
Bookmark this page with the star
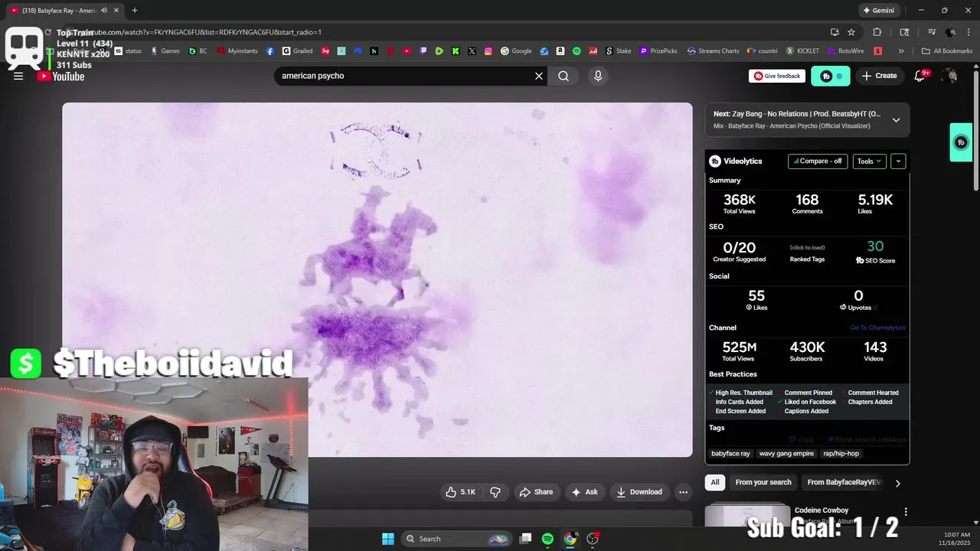(x=851, y=32)
